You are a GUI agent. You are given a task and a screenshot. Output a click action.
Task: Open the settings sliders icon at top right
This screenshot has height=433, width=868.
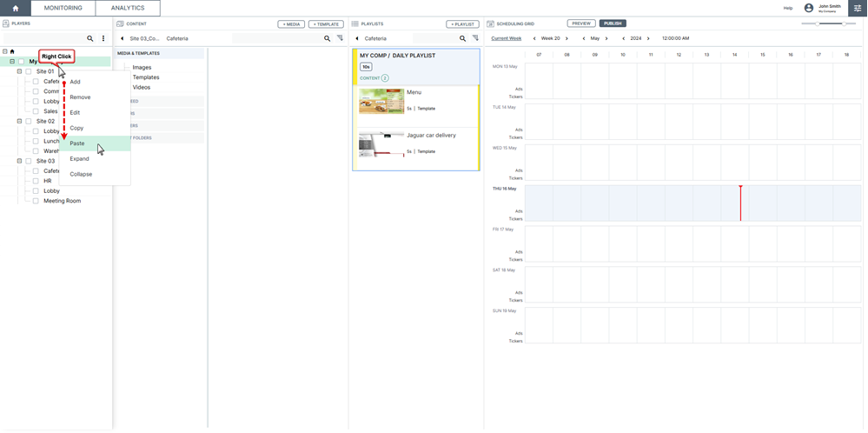[x=858, y=8]
